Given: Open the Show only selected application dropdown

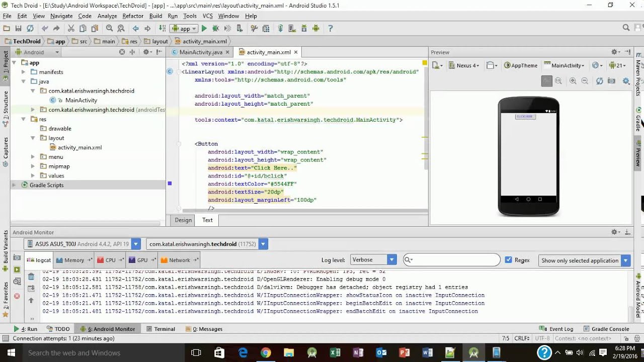Looking at the screenshot, I should tap(585, 260).
